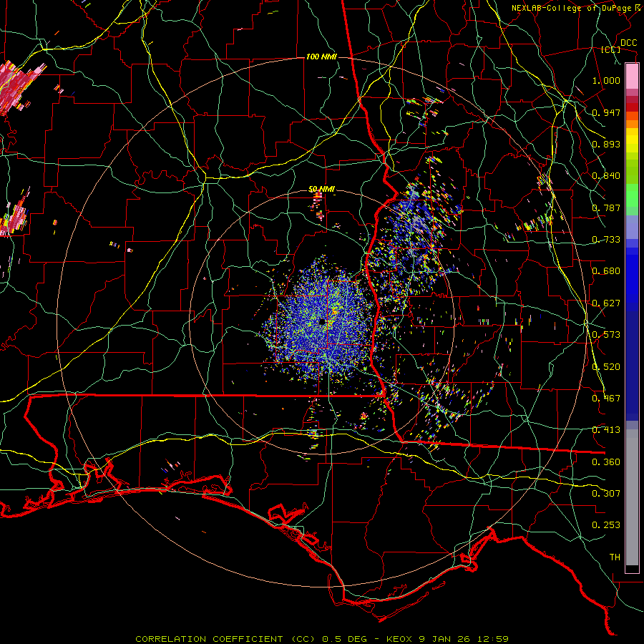Image resolution: width=644 pixels, height=644 pixels.
Task: Click the TH threshold label
Action: pyautogui.click(x=615, y=557)
